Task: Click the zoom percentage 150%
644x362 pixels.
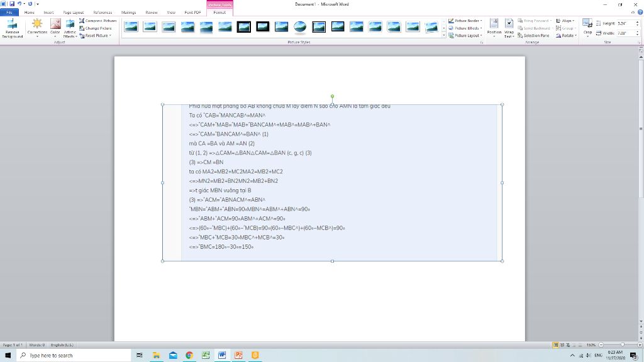Action: click(x=591, y=345)
